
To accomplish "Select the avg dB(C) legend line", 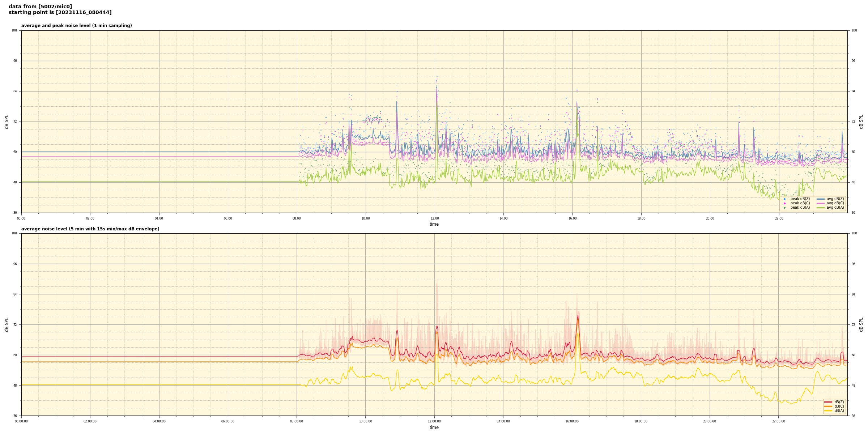I will click(820, 203).
